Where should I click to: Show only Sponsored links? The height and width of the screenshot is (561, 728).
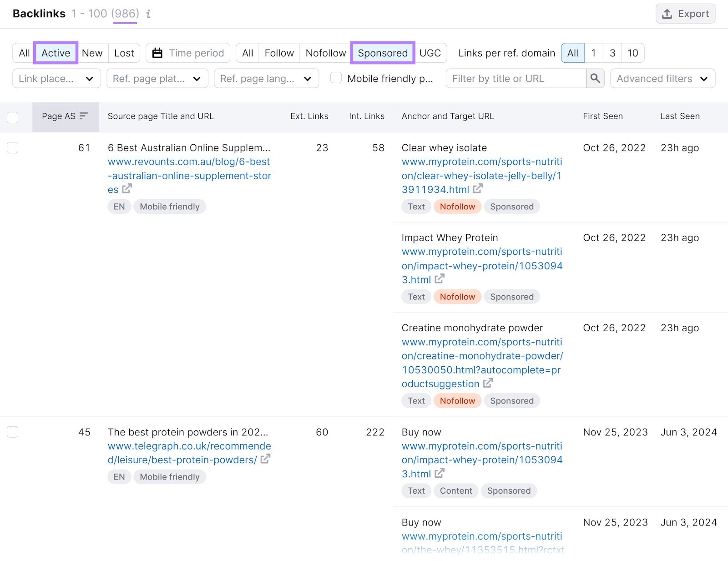point(382,53)
